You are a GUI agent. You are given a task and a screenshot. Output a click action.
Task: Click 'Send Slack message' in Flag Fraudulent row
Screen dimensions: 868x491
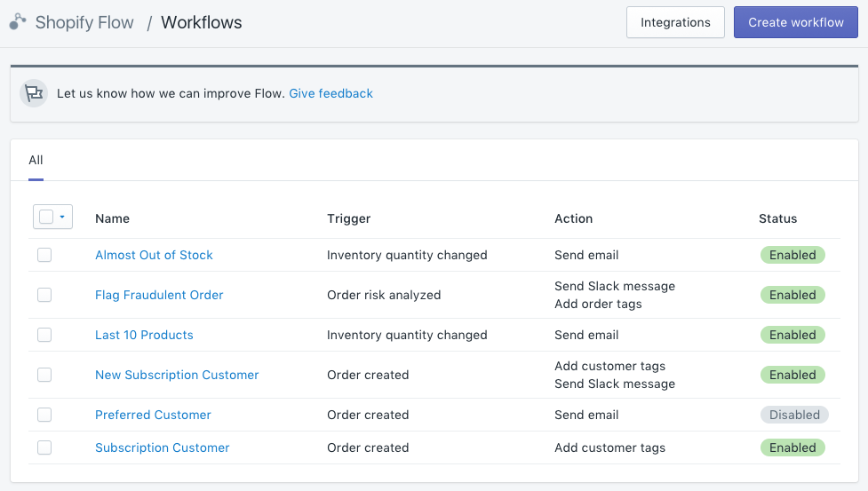click(615, 286)
